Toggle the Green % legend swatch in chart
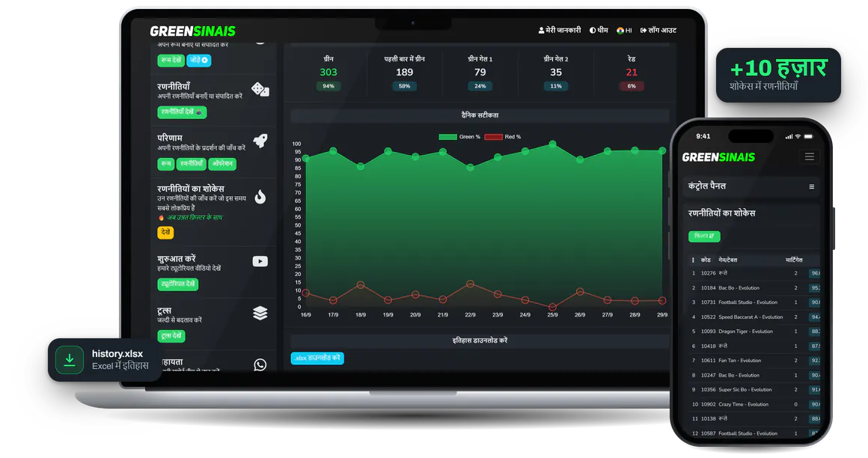The height and width of the screenshot is (458, 868). pos(447,137)
